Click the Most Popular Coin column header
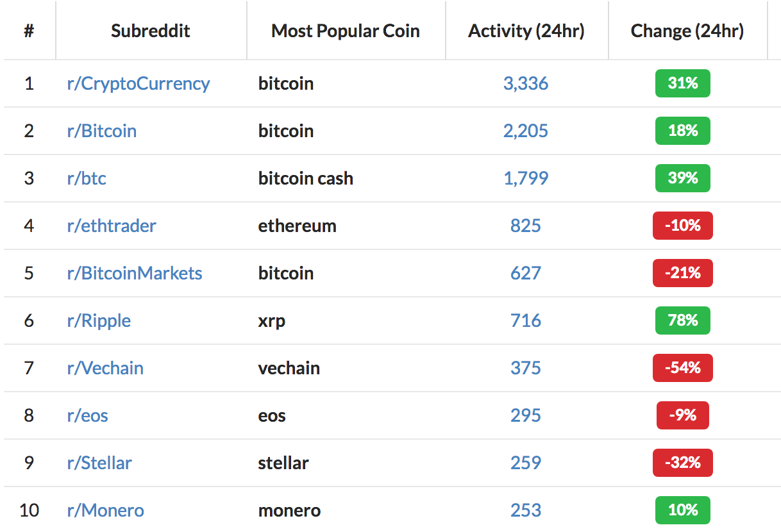The width and height of the screenshot is (781, 532). pyautogui.click(x=346, y=31)
